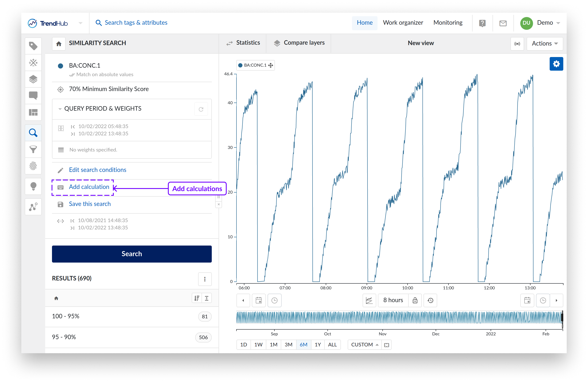
Task: Click the Add calculation link
Action: tap(89, 187)
